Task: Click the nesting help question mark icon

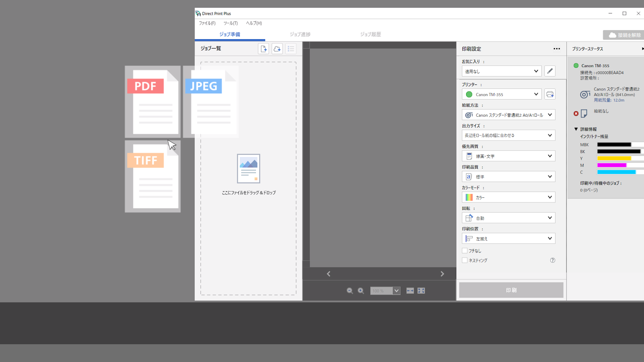Action: (x=552, y=260)
